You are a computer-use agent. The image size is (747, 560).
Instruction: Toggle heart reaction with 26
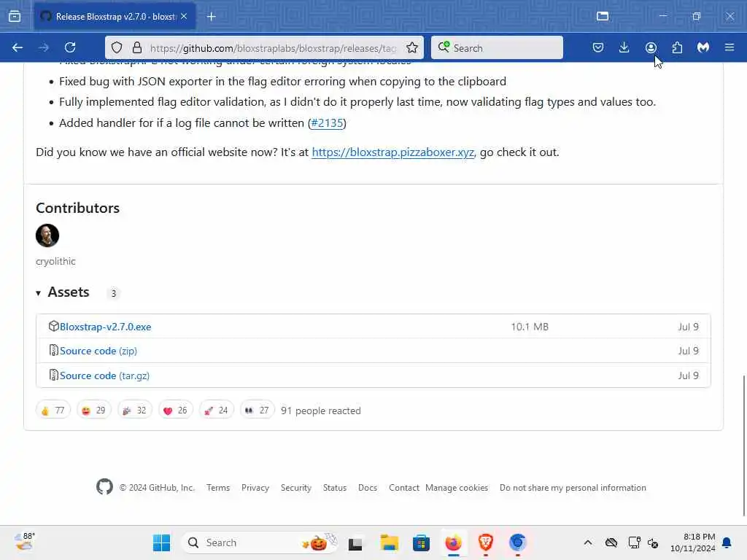coord(175,411)
